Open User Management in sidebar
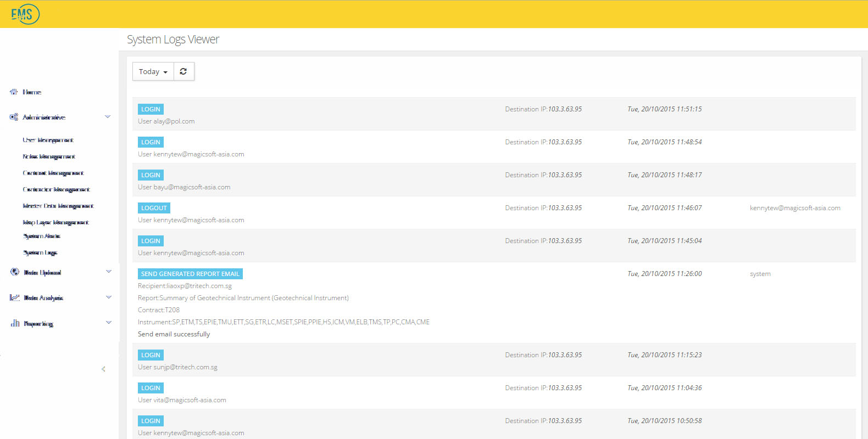868x439 pixels. tap(48, 140)
